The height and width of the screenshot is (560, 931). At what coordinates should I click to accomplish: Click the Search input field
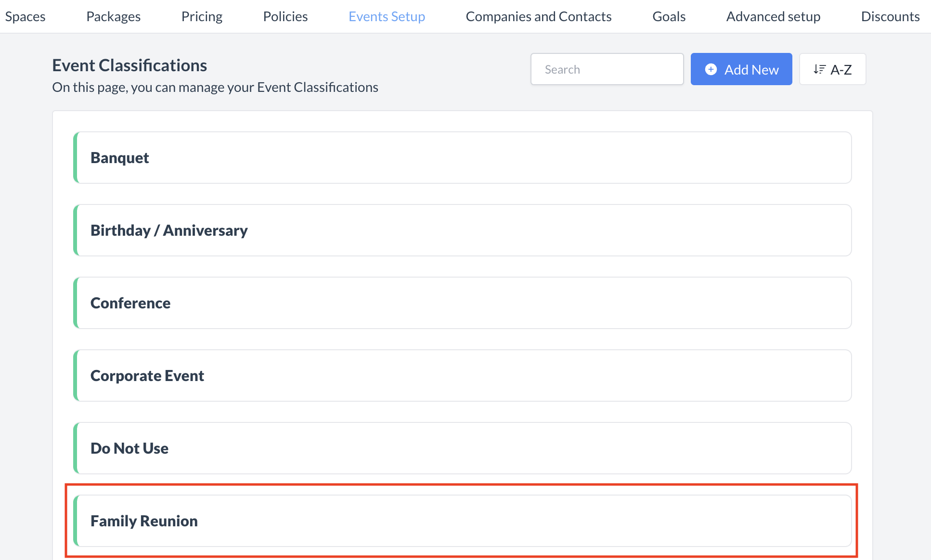point(607,69)
